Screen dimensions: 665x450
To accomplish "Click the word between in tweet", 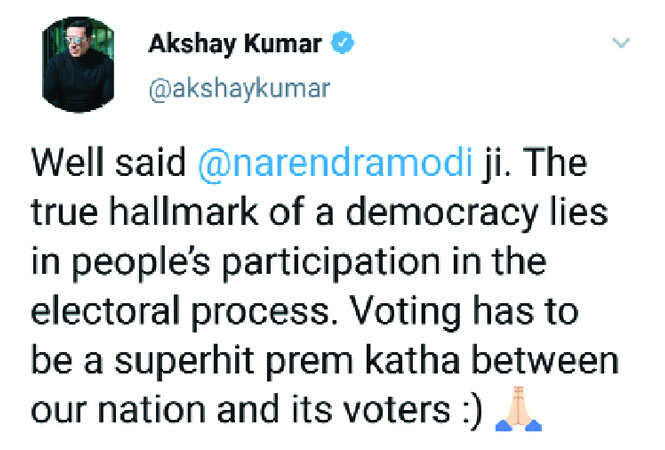I will coord(545,361).
